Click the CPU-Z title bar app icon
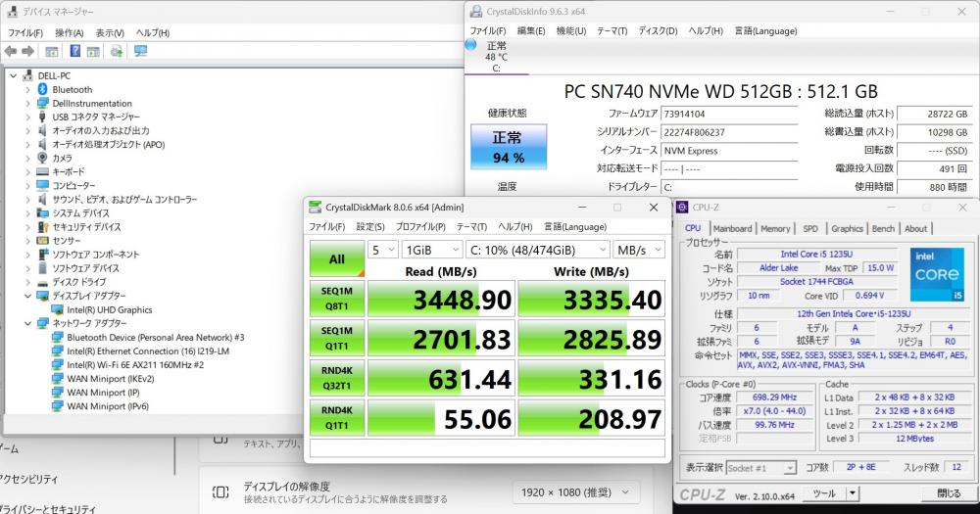 coord(682,208)
